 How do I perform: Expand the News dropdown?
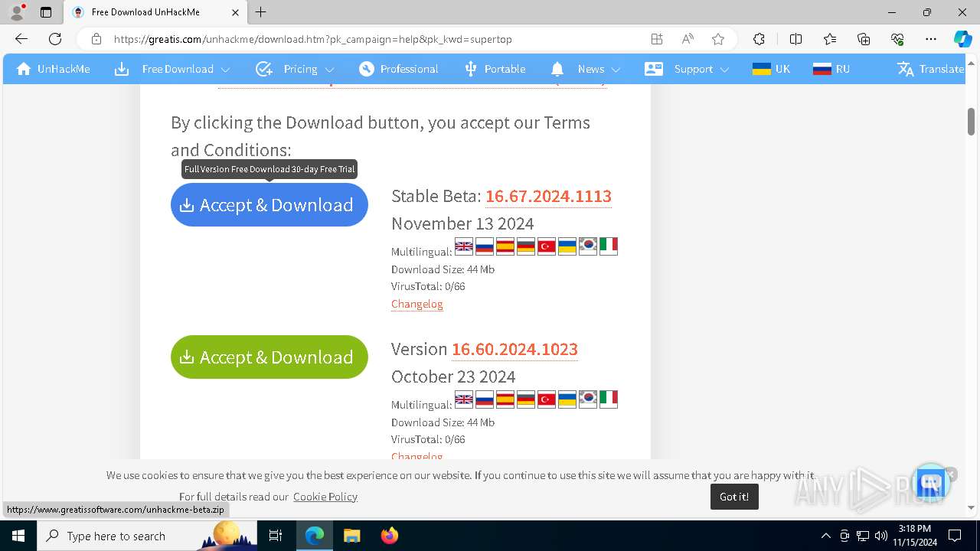point(586,69)
